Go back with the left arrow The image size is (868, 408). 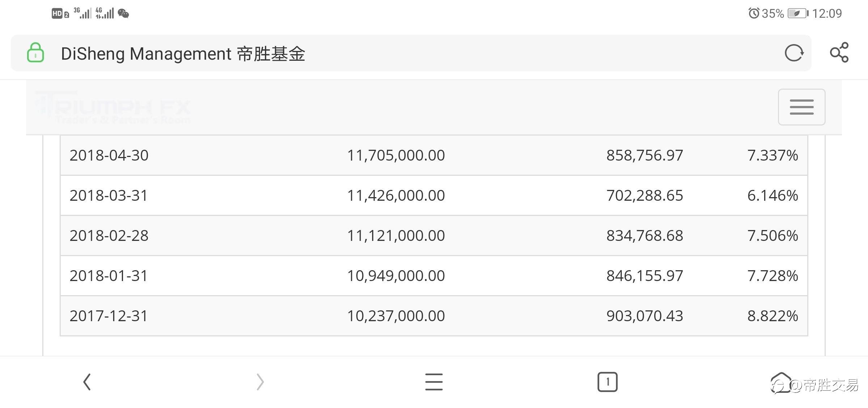click(87, 382)
